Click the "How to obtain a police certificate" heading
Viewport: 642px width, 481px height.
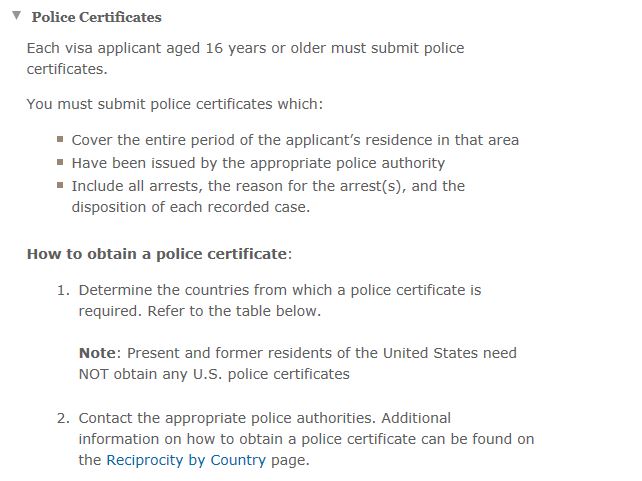(x=157, y=254)
